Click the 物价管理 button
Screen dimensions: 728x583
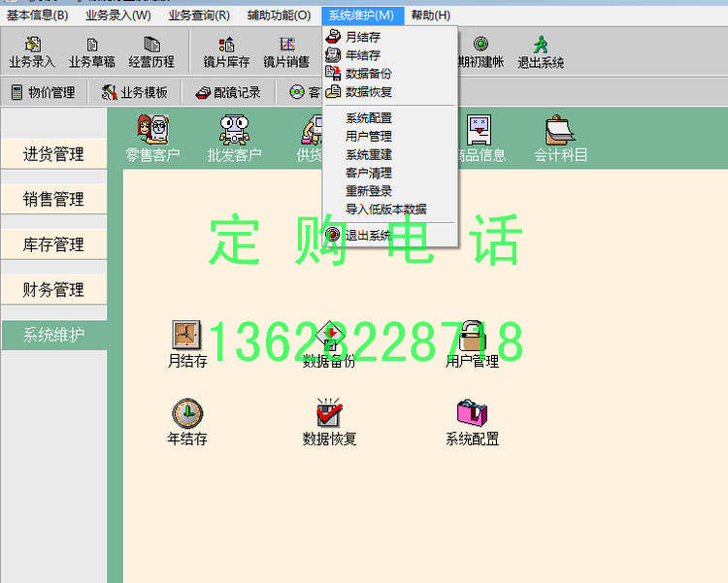pos(43,92)
